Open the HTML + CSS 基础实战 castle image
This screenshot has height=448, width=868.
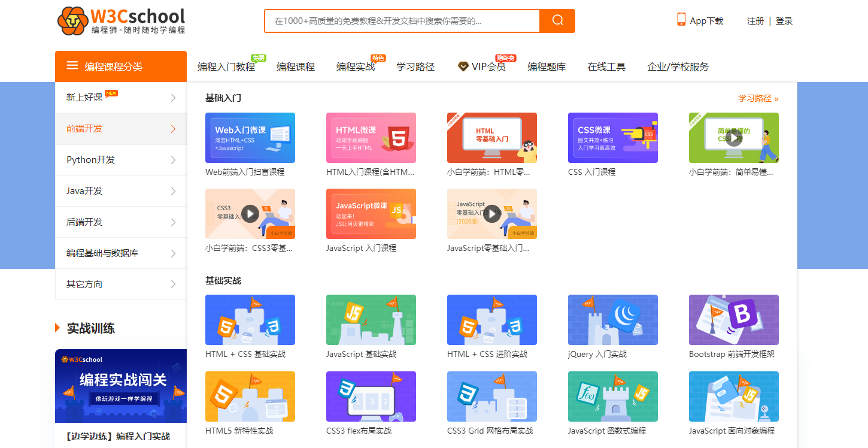250,320
